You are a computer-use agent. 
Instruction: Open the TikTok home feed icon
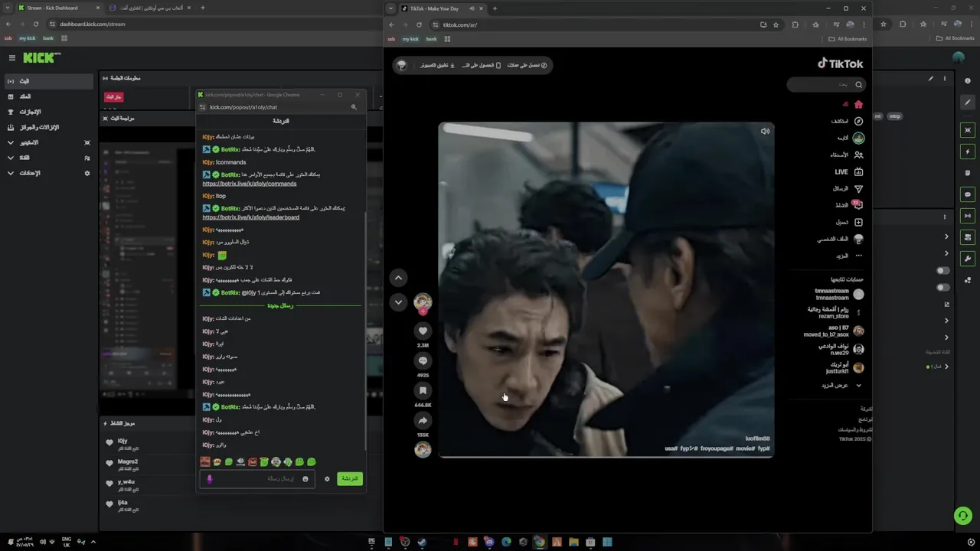[858, 104]
